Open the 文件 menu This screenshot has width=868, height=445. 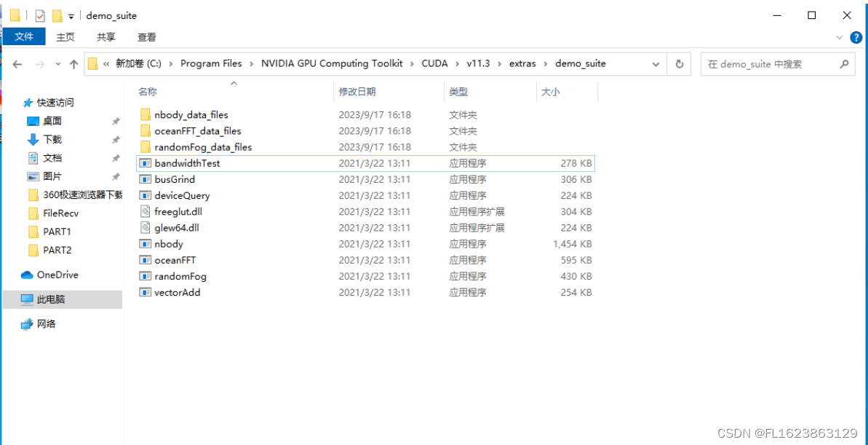(24, 36)
